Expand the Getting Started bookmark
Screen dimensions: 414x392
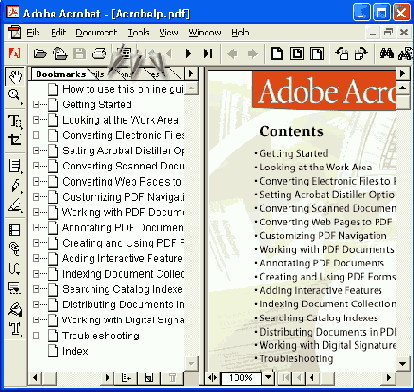click(36, 104)
